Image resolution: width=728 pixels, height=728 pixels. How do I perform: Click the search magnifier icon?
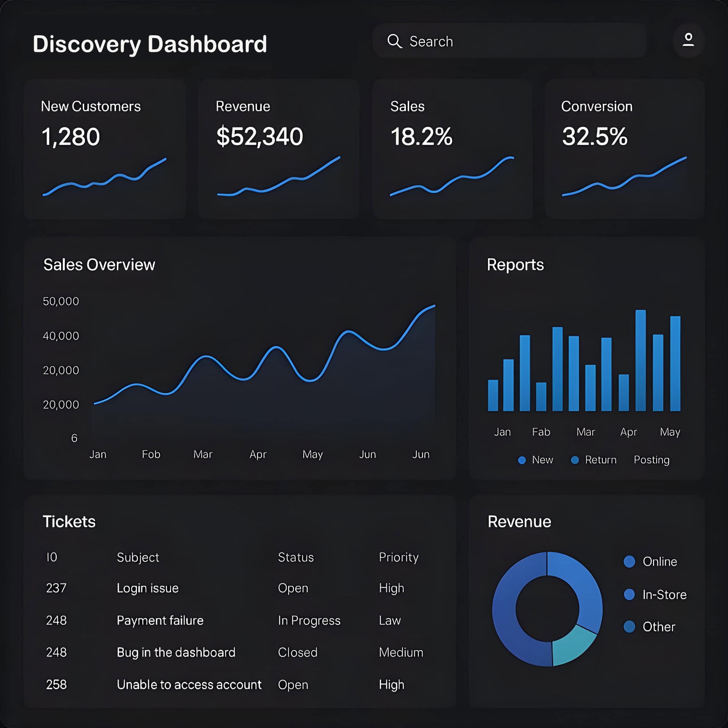pyautogui.click(x=396, y=41)
